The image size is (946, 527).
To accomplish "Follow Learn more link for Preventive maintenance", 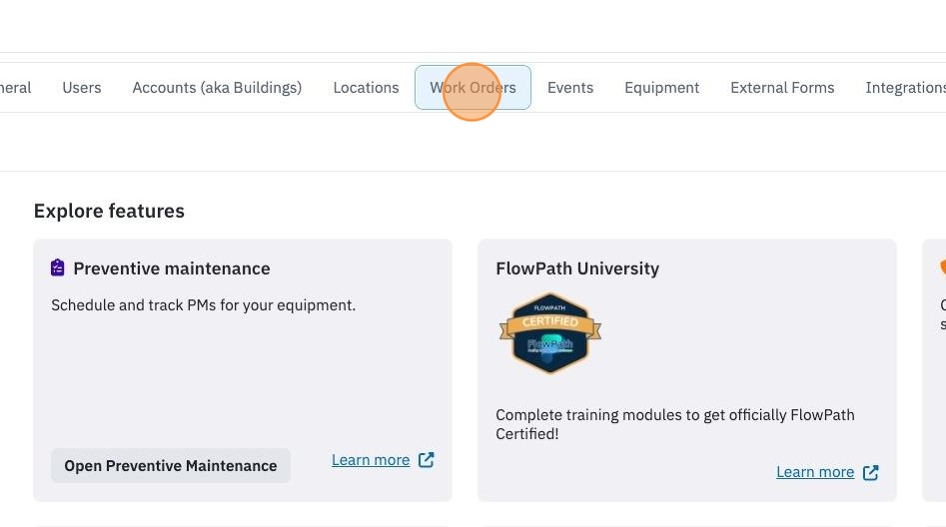I will (x=370, y=460).
